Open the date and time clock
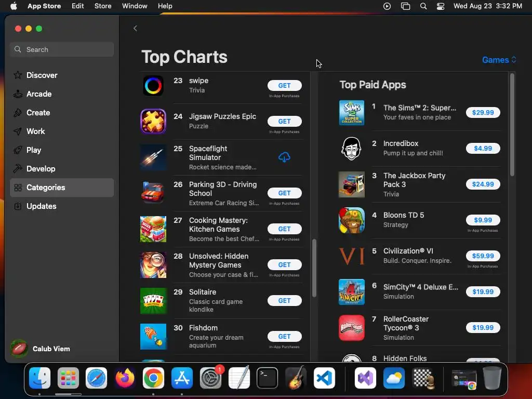The height and width of the screenshot is (399, 532). click(487, 6)
